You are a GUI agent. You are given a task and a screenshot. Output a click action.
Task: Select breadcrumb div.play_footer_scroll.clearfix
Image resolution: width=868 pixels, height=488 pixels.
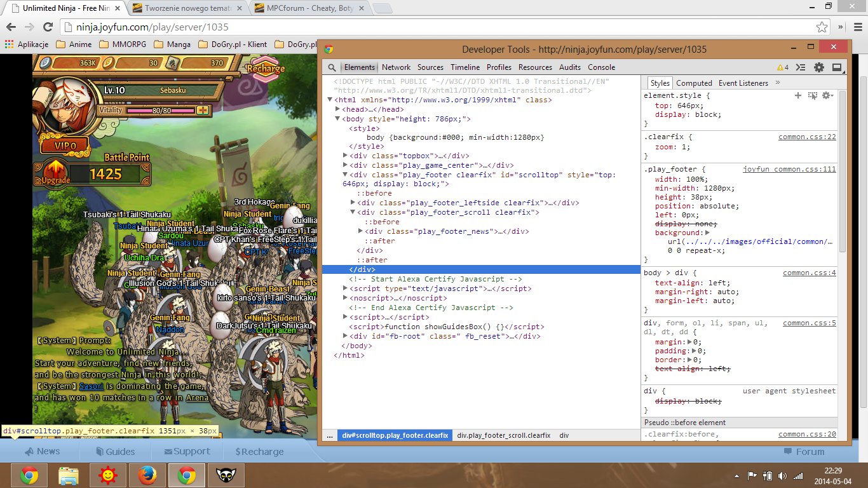click(x=504, y=436)
